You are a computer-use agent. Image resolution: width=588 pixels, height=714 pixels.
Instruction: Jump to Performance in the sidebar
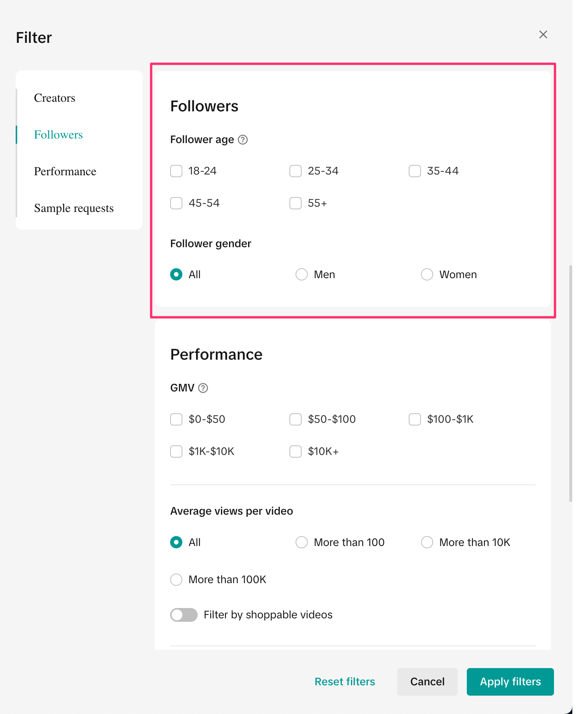65,171
